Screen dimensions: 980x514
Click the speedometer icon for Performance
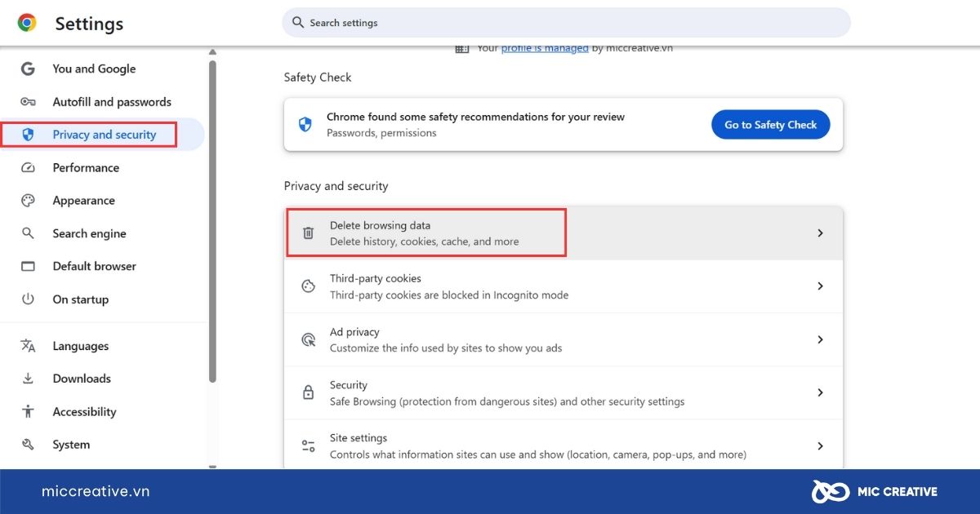pyautogui.click(x=28, y=168)
